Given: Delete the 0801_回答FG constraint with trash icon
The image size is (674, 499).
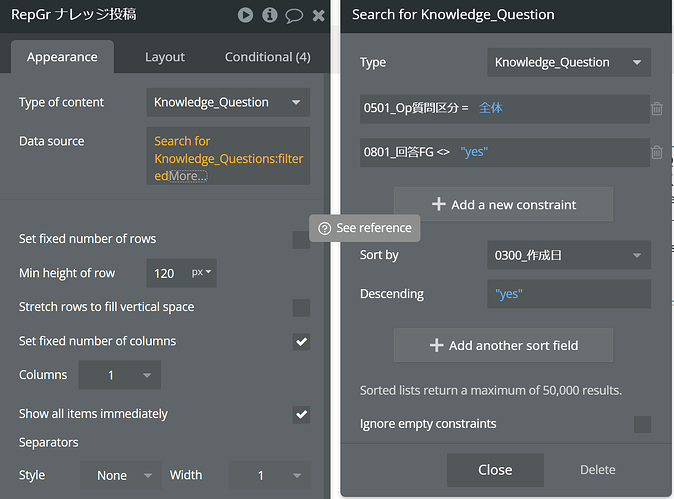Looking at the screenshot, I should 657,153.
